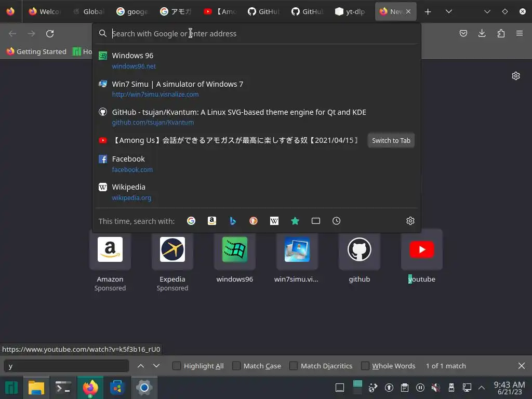Screen dimensions: 532x399
Task: Open the Pocket save icon
Action: coord(463,33)
